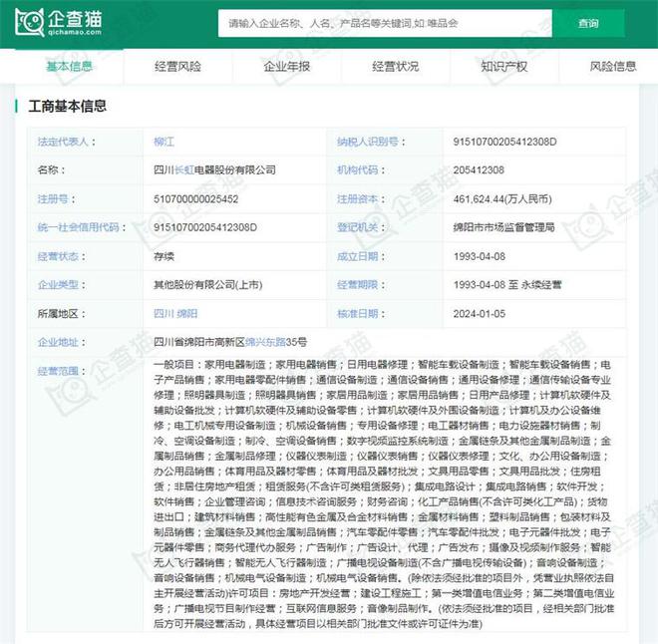
Task: Click the 长虹 link in company name
Action: [x=184, y=169]
